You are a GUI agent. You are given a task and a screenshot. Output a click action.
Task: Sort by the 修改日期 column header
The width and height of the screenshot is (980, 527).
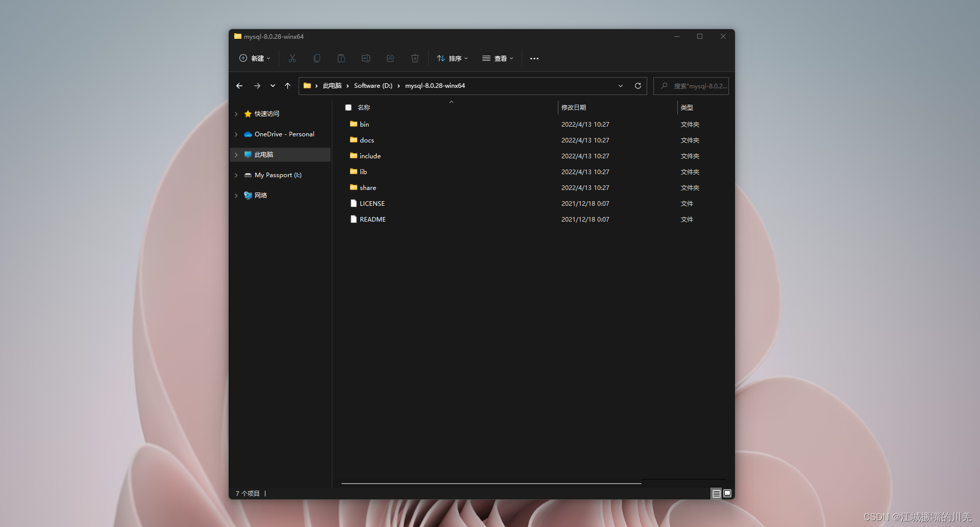(x=574, y=108)
